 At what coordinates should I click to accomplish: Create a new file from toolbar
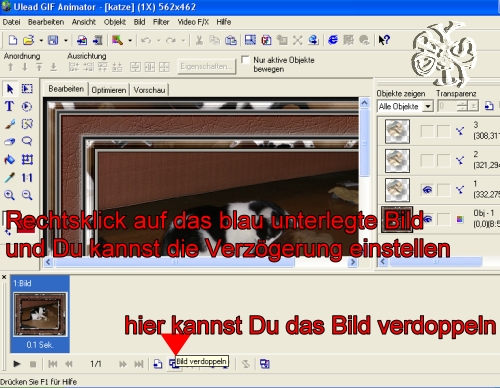point(13,40)
